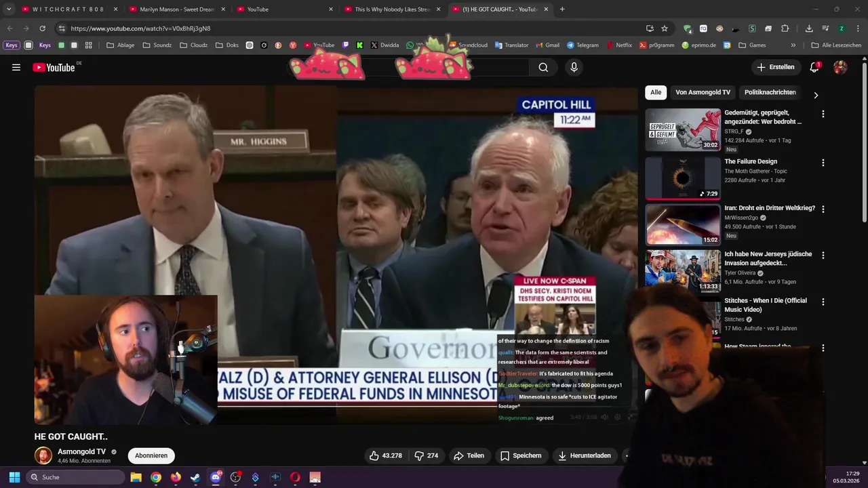
Task: Click the taskbar Suche search box
Action: [75, 477]
